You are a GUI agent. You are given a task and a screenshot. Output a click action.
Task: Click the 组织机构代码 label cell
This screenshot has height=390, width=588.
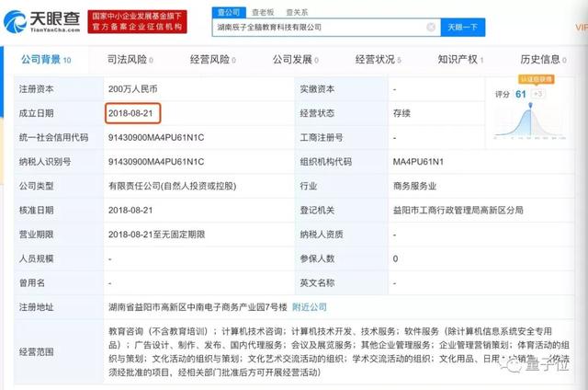pos(341,162)
